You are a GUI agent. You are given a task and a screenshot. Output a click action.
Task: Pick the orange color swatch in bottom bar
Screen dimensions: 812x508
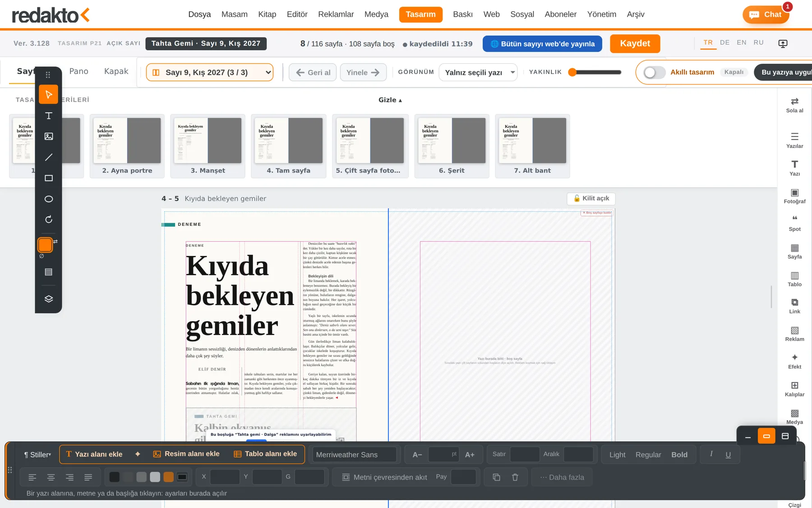click(168, 477)
